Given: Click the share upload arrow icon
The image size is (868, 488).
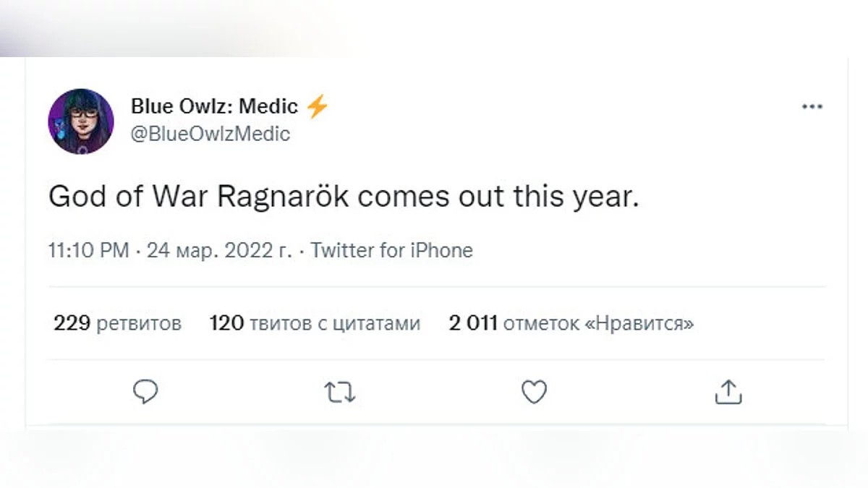Looking at the screenshot, I should [x=728, y=392].
